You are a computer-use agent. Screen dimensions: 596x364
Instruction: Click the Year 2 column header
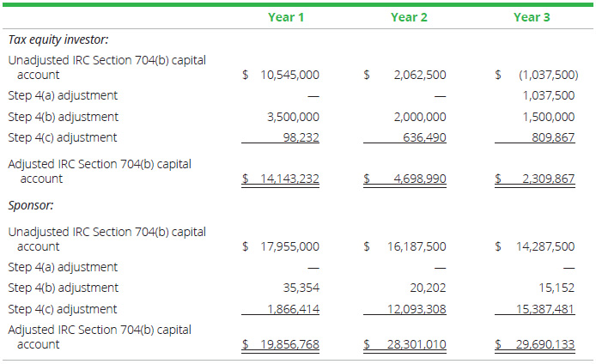point(409,16)
